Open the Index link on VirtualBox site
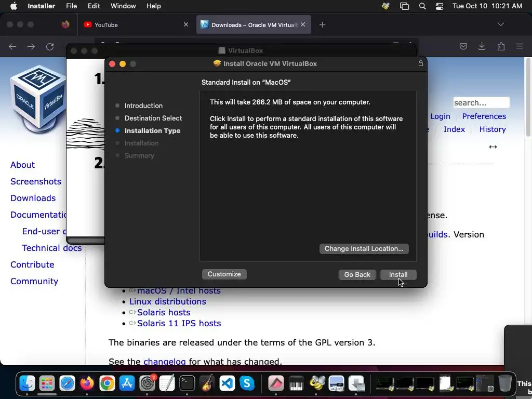The height and width of the screenshot is (399, 532). click(454, 129)
